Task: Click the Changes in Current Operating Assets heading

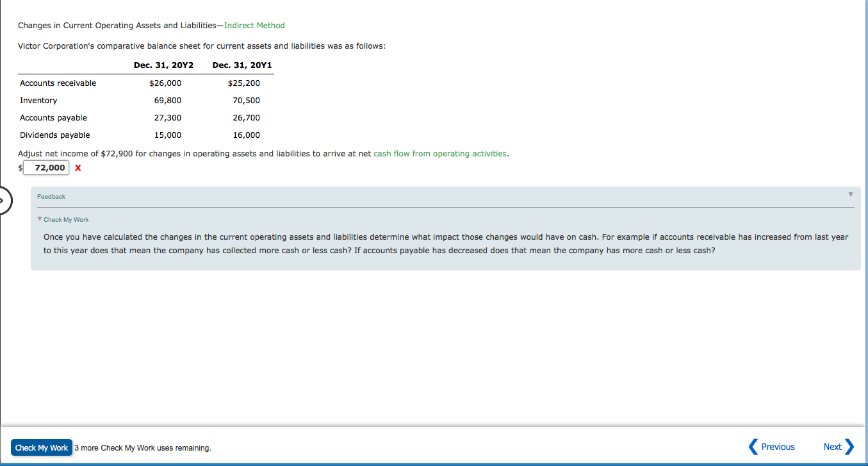Action: pos(151,26)
